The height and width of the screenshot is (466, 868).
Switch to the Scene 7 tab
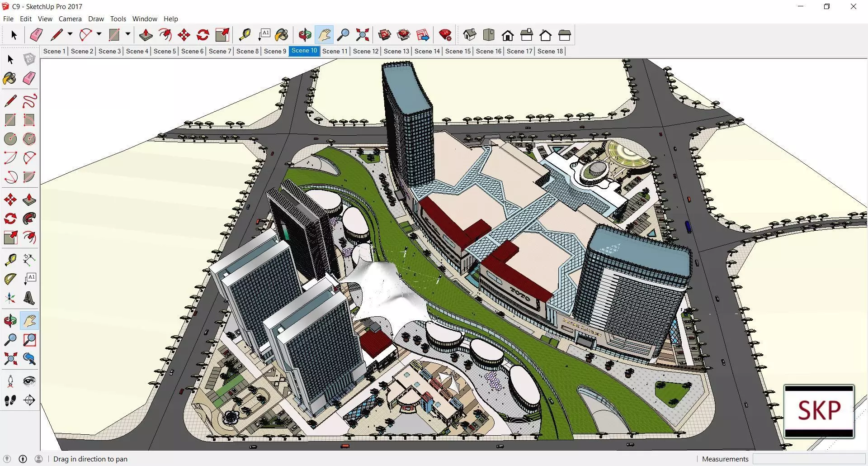coord(220,51)
